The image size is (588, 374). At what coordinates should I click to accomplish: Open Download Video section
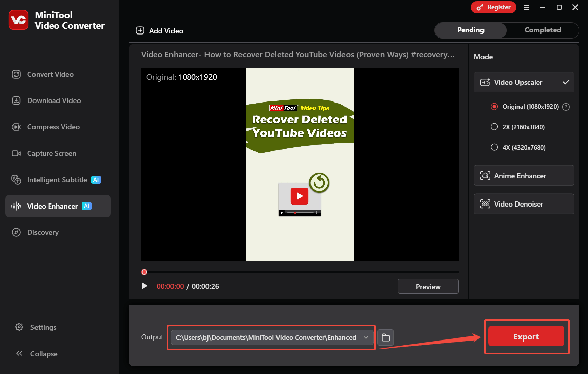point(58,100)
